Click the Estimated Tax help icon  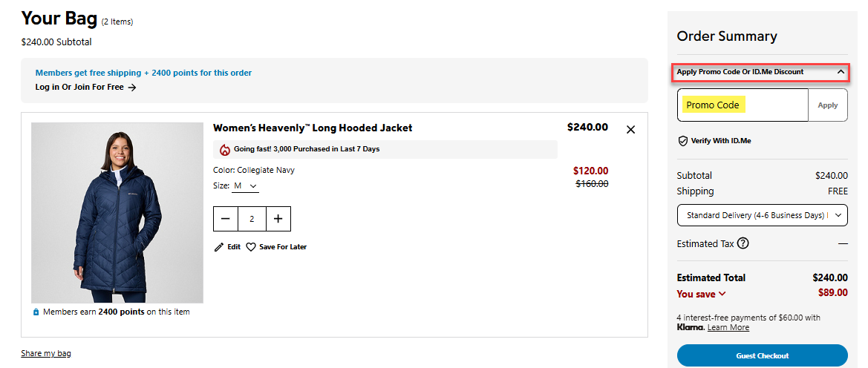click(743, 243)
